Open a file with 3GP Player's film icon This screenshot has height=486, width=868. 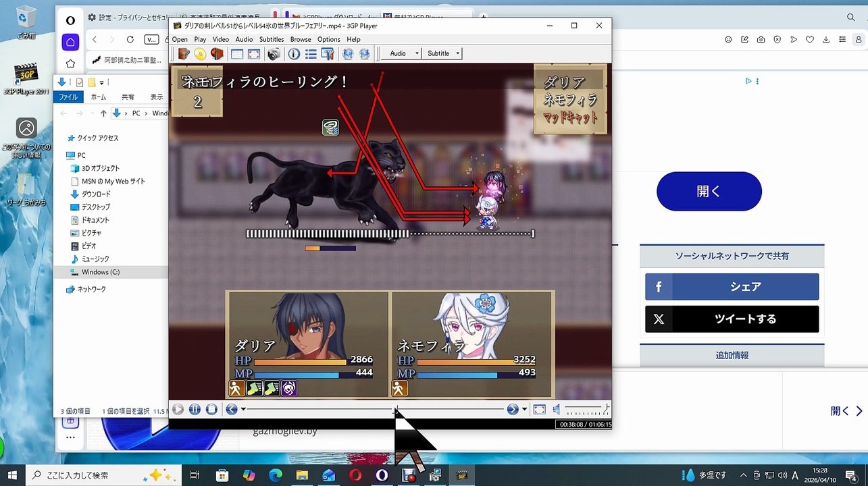(184, 53)
